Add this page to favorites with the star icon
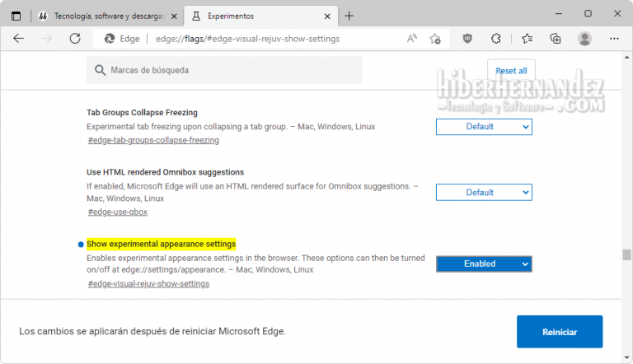 (x=435, y=39)
